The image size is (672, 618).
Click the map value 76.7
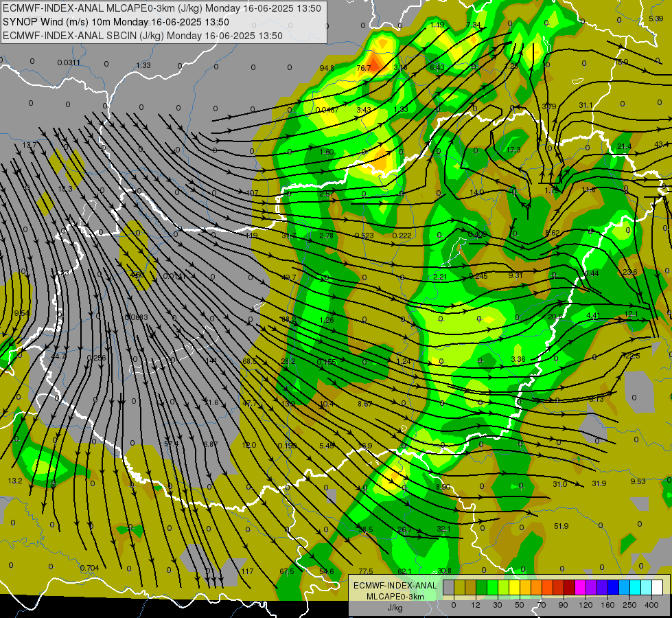pyautogui.click(x=363, y=68)
